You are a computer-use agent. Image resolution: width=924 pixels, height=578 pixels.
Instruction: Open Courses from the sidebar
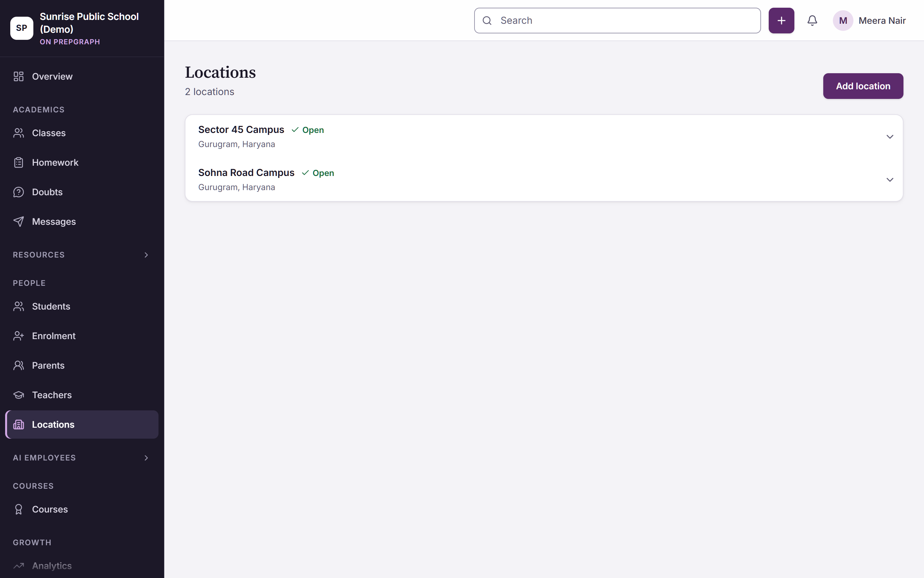tap(82, 509)
